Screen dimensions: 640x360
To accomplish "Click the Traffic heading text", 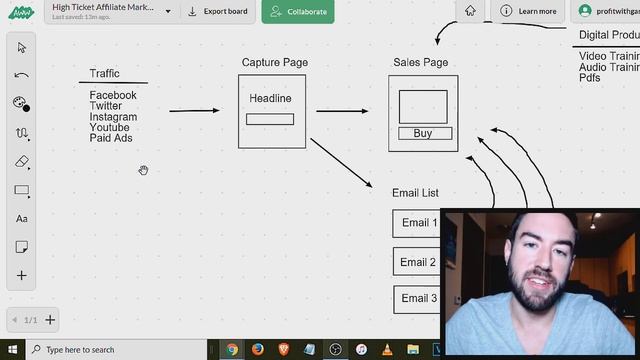I will [x=104, y=73].
